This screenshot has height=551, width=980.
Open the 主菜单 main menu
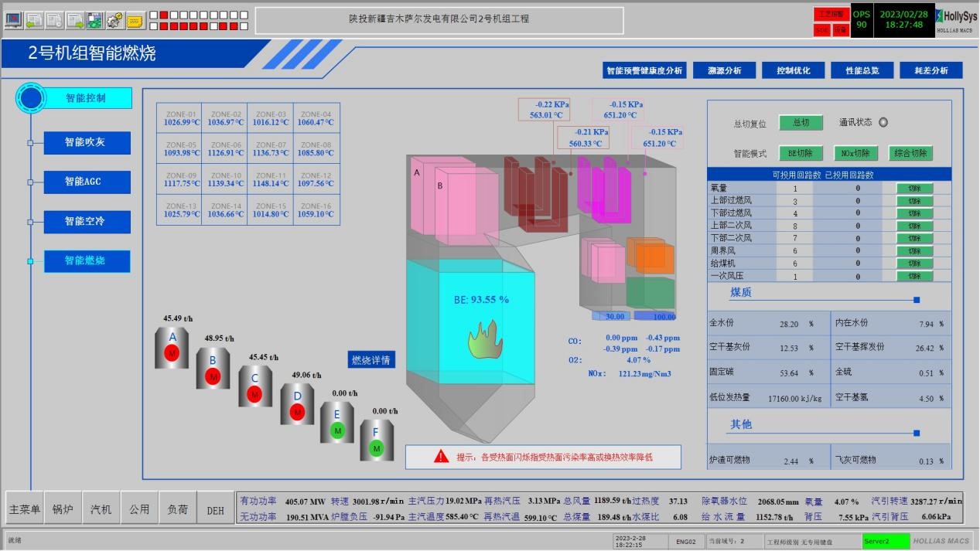[x=25, y=510]
